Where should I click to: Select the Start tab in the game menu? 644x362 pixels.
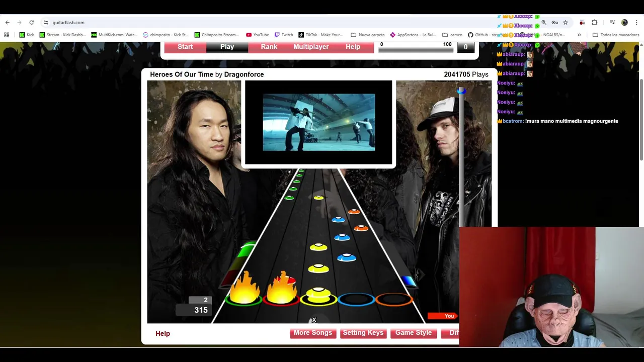pyautogui.click(x=185, y=47)
